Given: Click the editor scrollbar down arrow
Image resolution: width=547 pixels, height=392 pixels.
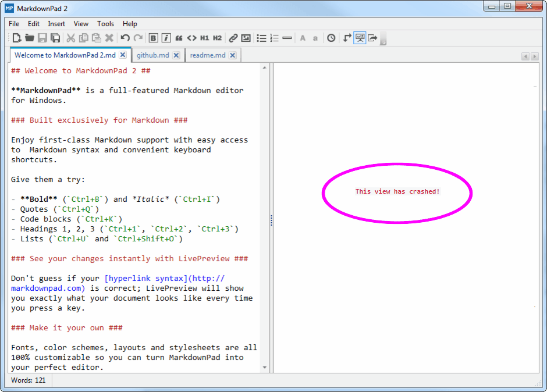Looking at the screenshot, I should pyautogui.click(x=264, y=368).
